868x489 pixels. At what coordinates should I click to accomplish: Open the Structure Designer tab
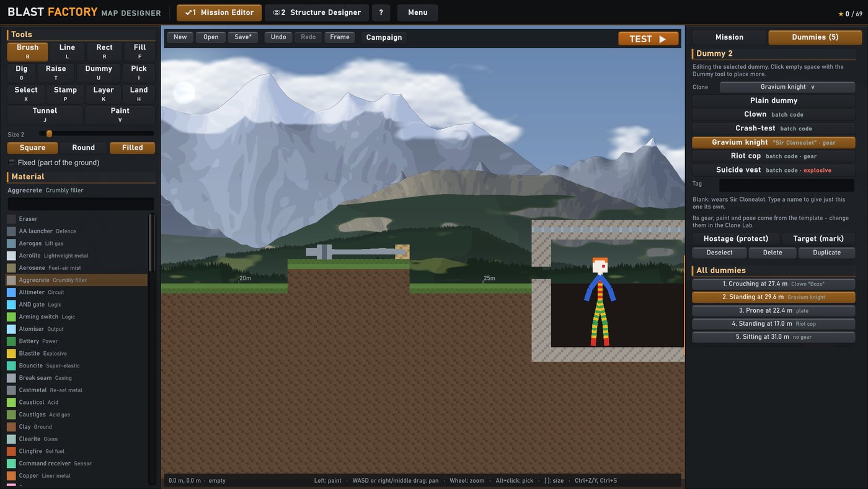317,12
